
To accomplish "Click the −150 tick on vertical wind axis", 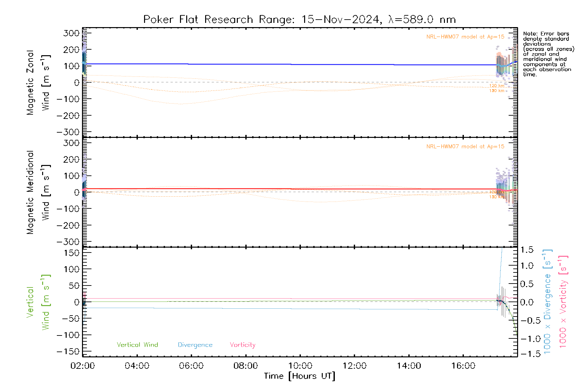I will (x=68, y=351).
